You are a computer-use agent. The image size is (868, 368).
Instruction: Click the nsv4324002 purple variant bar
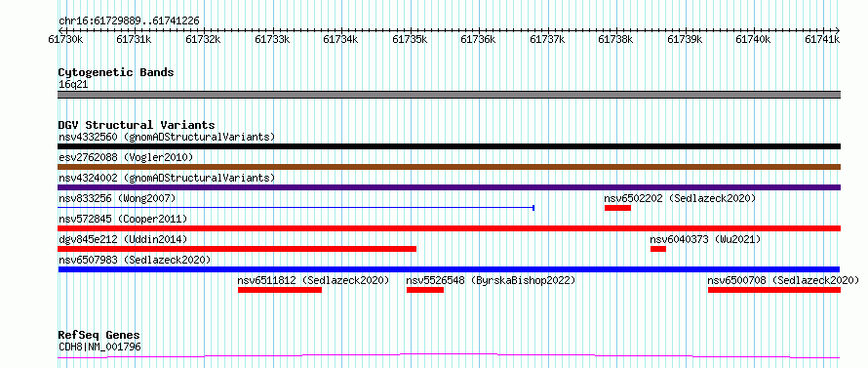tap(449, 187)
